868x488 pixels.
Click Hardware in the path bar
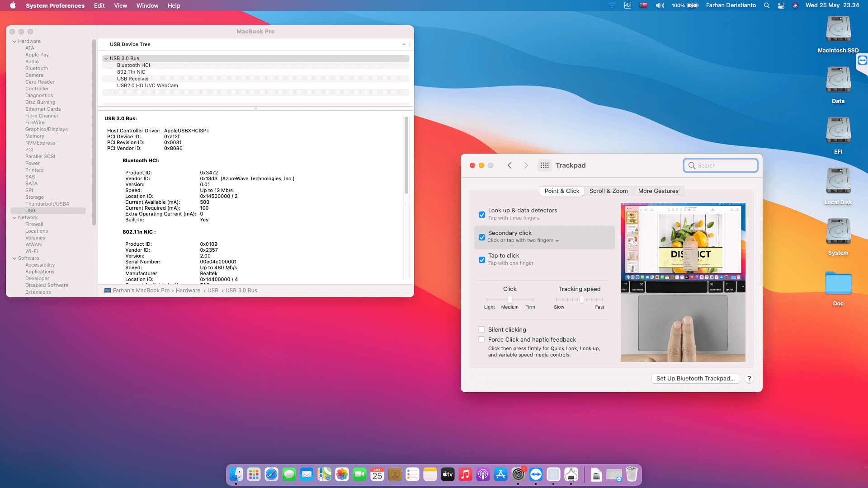point(188,291)
